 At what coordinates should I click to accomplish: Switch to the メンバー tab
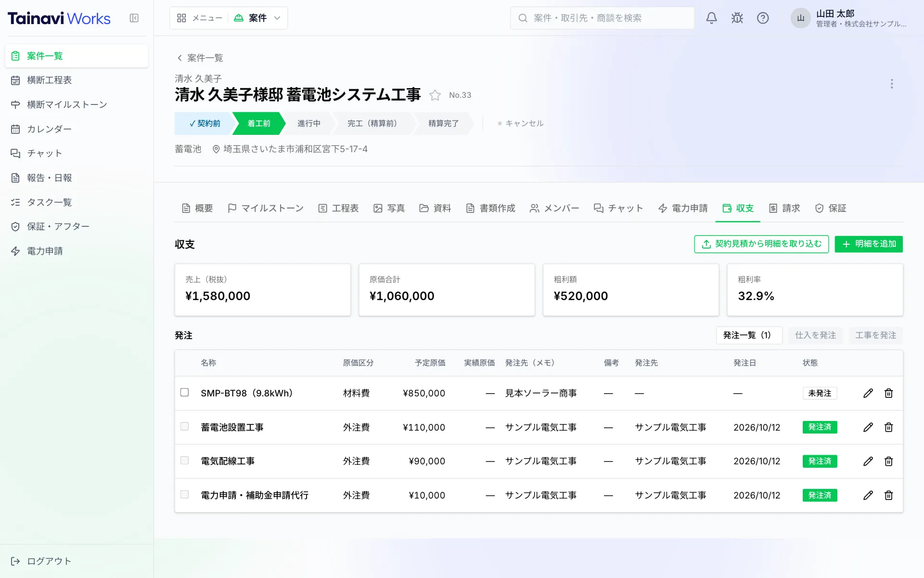pos(554,208)
